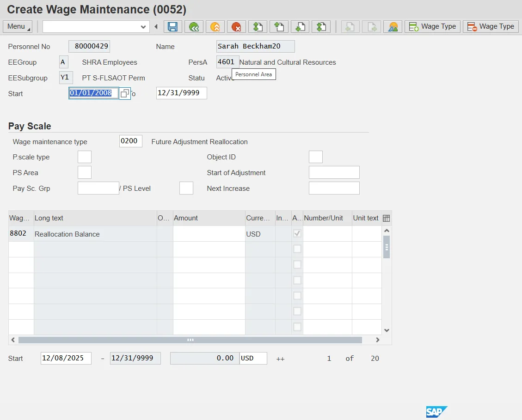Click the green Back arrow icon
The height and width of the screenshot is (420, 522).
coord(194,27)
